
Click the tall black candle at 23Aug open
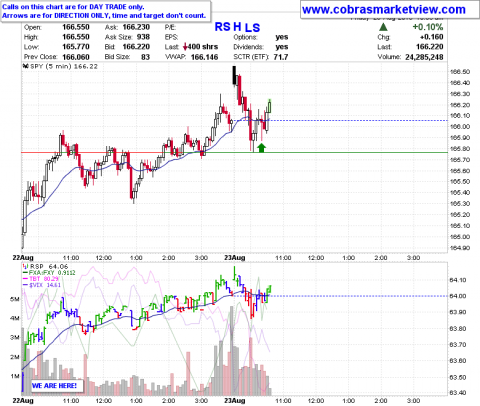234,75
